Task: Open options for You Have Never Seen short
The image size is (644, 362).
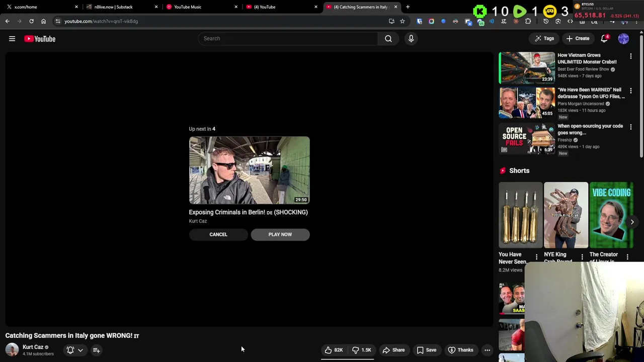Action: (x=536, y=257)
